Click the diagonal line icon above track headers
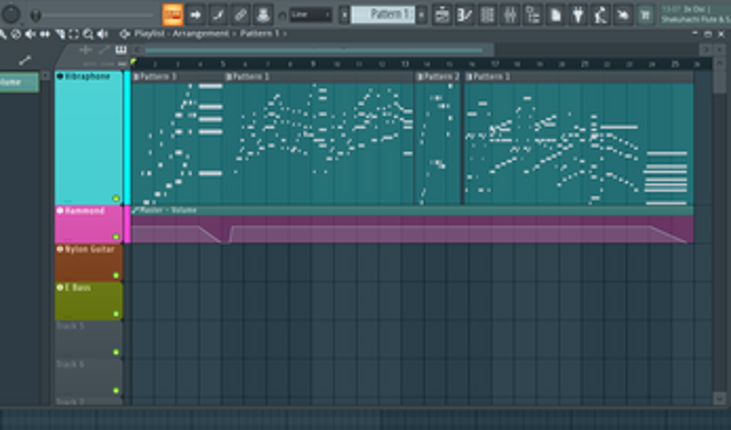The image size is (731, 430). pos(104,49)
